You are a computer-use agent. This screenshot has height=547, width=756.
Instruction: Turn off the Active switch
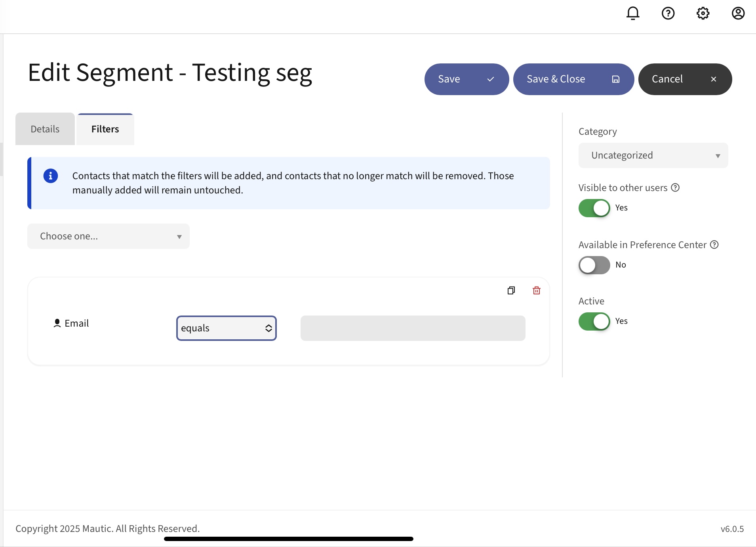(x=594, y=321)
